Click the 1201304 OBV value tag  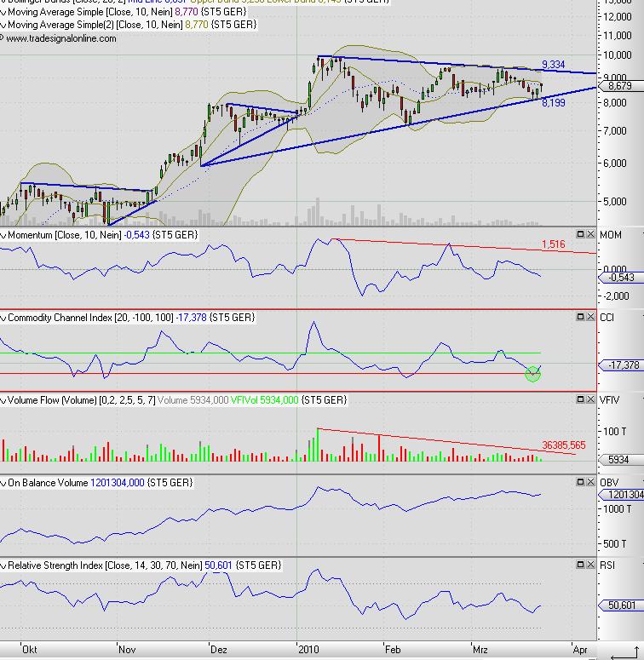(x=621, y=495)
